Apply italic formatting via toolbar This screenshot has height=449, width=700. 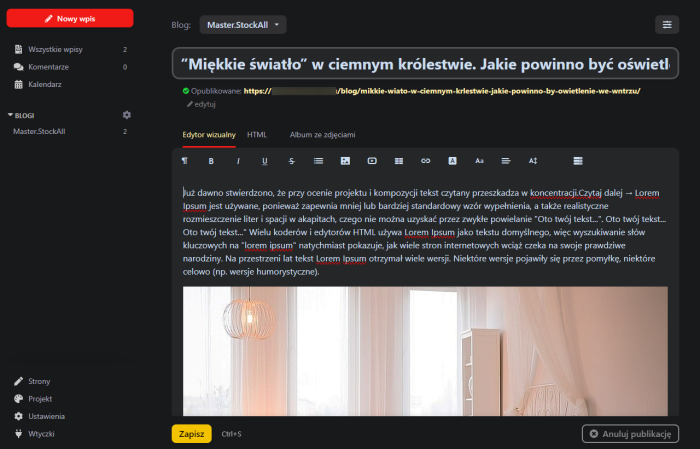(238, 160)
